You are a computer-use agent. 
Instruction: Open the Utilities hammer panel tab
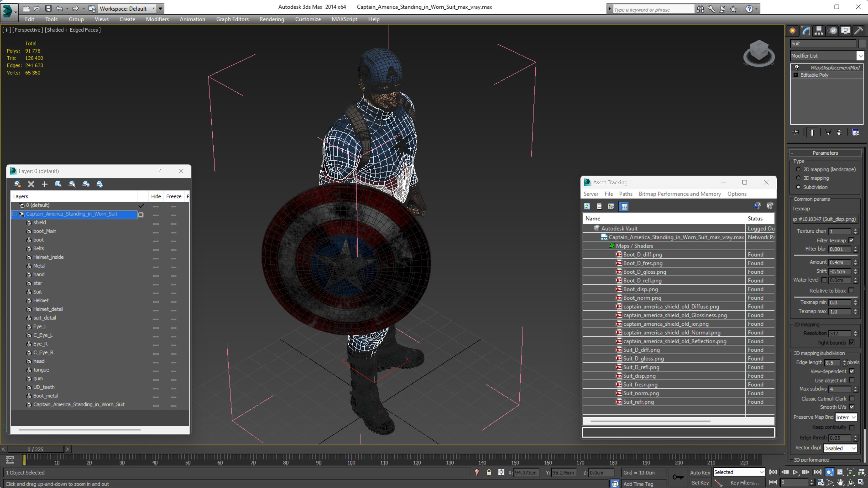point(859,31)
